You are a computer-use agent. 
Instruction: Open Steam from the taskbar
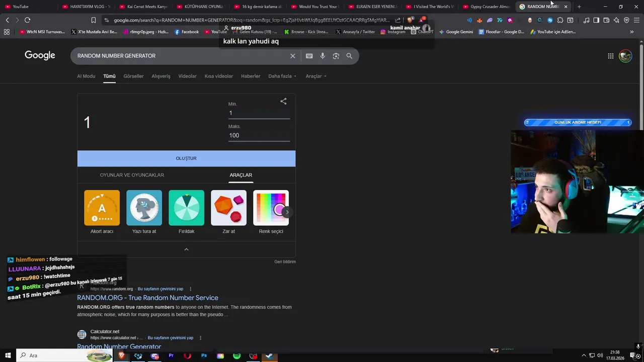tap(270, 355)
